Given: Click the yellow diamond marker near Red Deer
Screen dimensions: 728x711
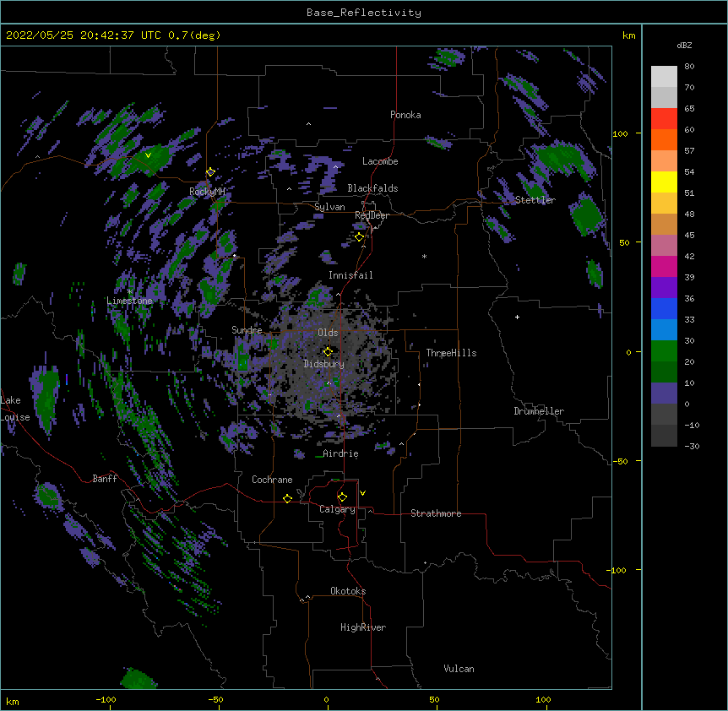Looking at the screenshot, I should pos(360,236).
